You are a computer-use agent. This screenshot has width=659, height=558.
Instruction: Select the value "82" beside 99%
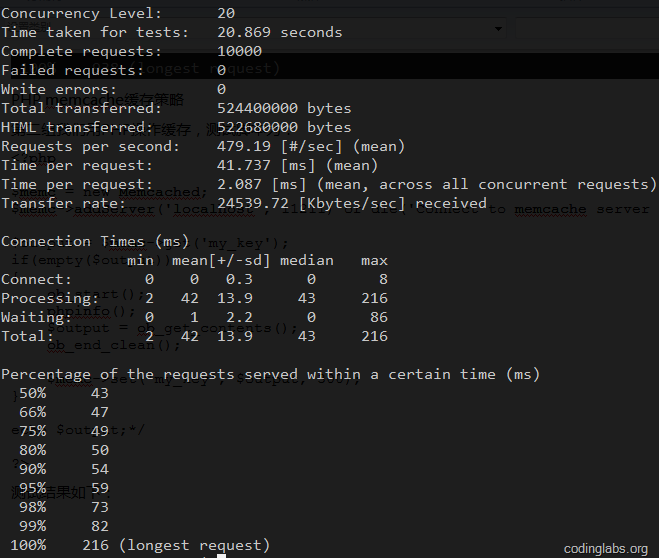point(100,526)
